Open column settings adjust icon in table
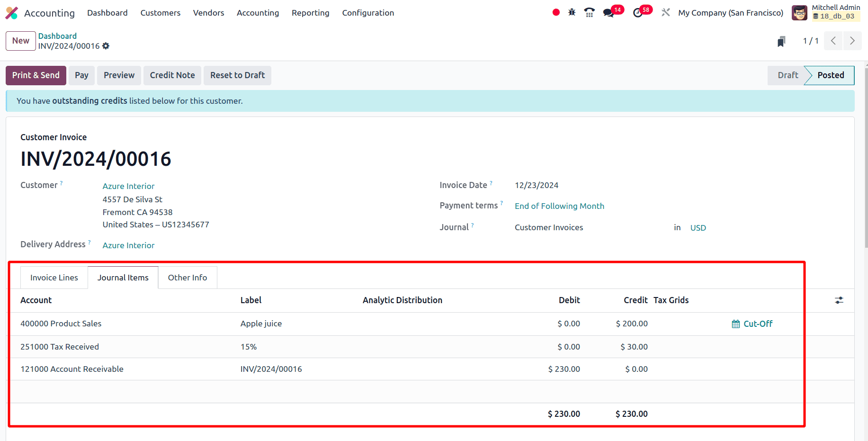 [x=839, y=300]
